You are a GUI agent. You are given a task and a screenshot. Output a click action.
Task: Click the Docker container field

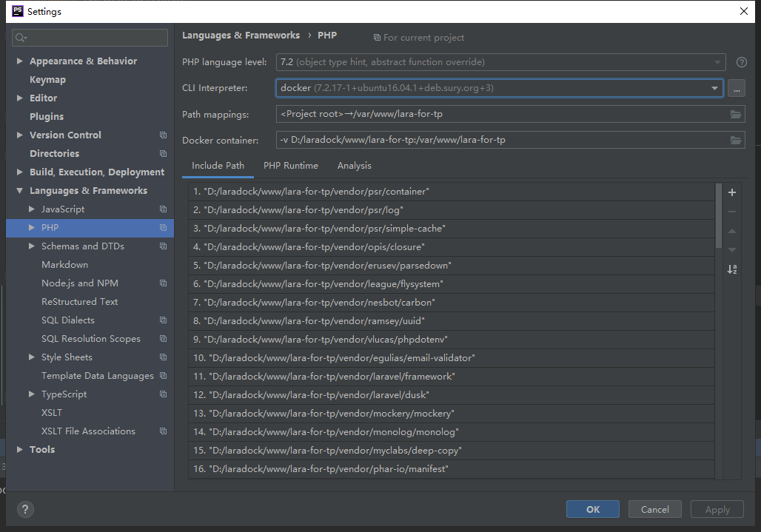(x=510, y=140)
